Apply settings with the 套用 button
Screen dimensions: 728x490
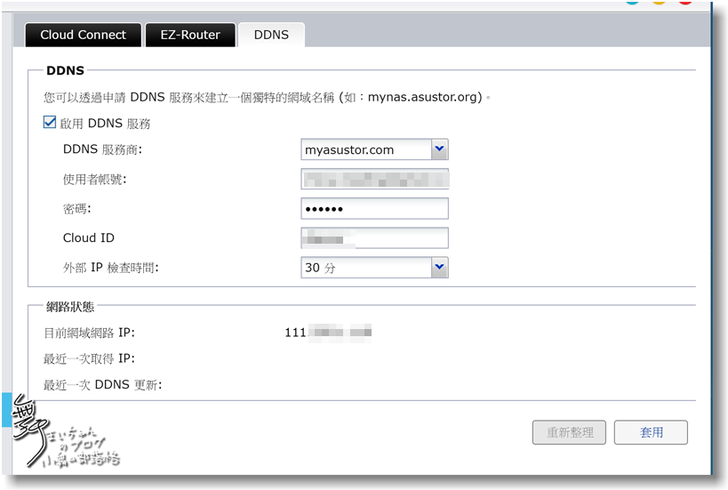click(x=651, y=432)
